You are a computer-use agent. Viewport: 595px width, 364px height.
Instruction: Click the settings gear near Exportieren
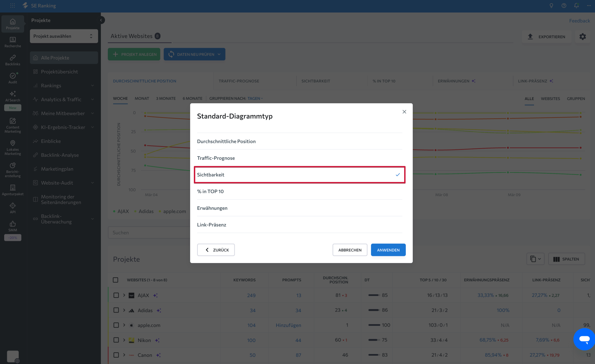click(x=583, y=37)
